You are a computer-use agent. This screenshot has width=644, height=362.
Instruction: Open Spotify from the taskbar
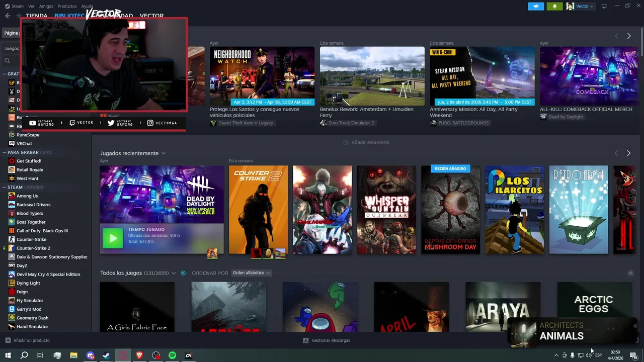click(x=172, y=355)
